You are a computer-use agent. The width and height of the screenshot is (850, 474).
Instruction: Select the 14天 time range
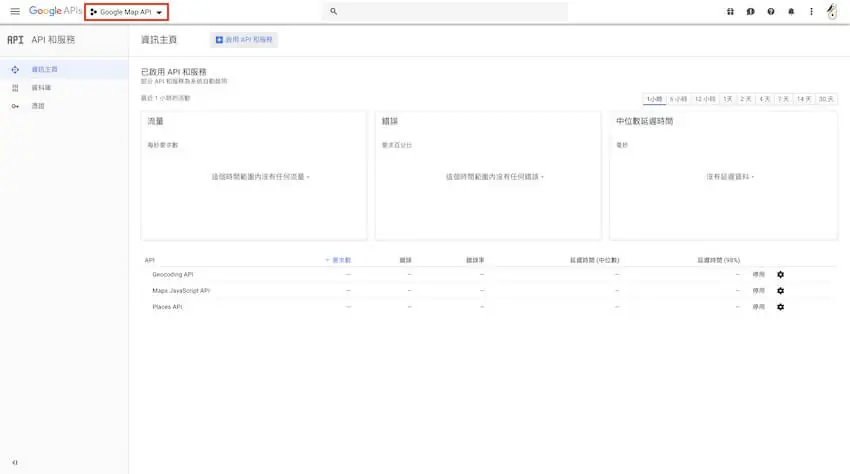(x=804, y=99)
